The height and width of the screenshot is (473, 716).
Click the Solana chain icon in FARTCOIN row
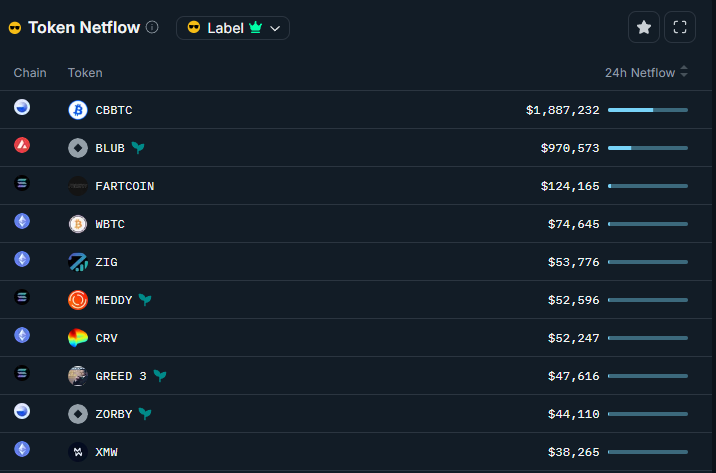click(22, 183)
